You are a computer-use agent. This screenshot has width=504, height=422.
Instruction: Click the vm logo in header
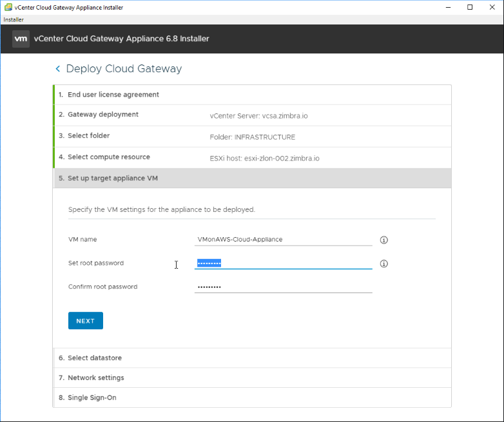[21, 39]
